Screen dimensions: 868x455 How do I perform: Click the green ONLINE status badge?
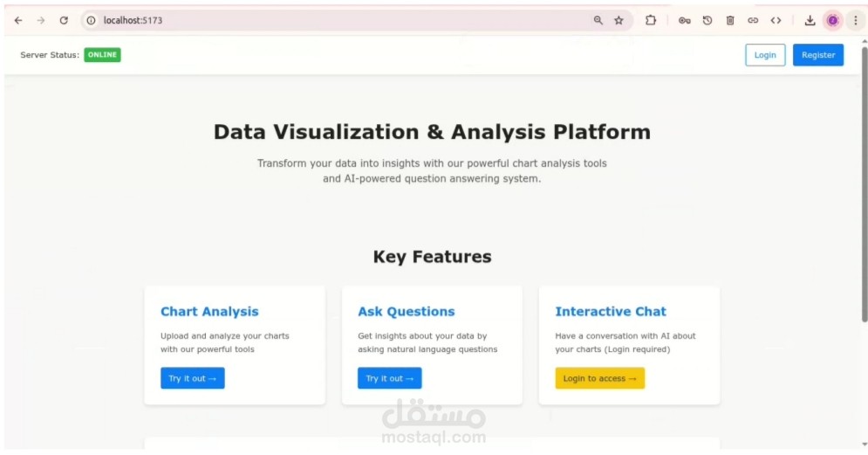(102, 55)
